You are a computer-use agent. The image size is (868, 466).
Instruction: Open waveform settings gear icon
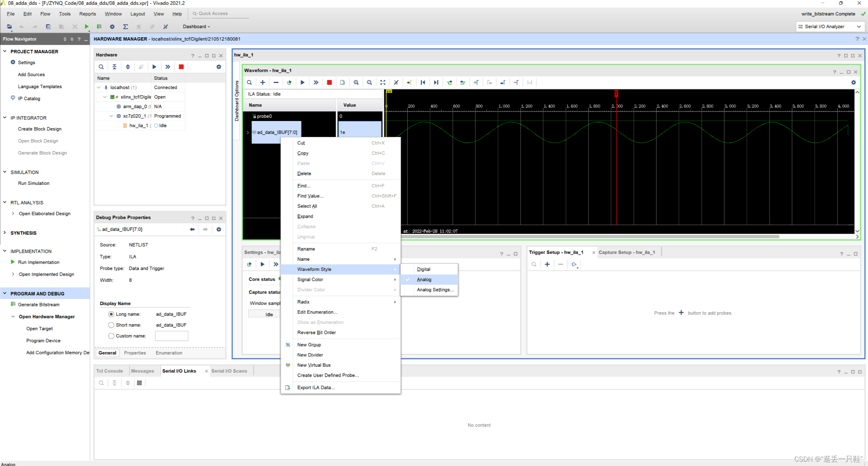point(853,83)
